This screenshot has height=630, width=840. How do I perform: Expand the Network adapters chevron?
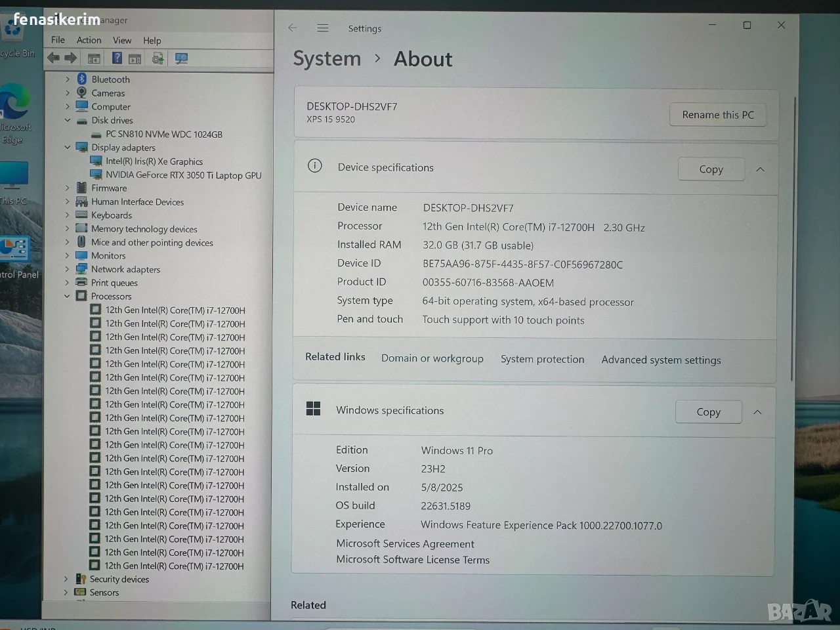click(67, 269)
